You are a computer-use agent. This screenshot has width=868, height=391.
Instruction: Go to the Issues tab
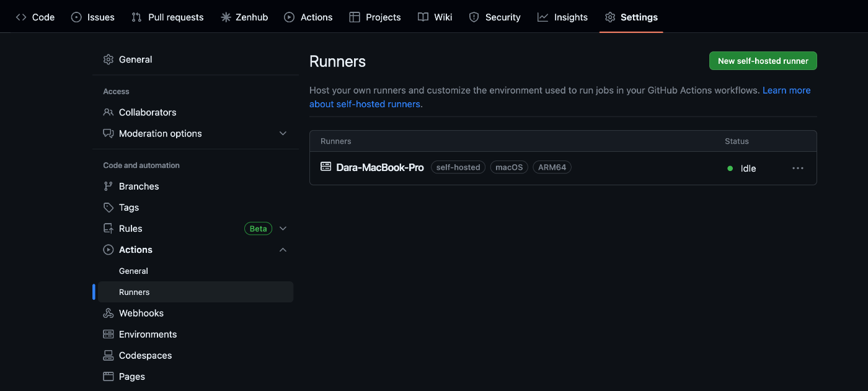93,17
